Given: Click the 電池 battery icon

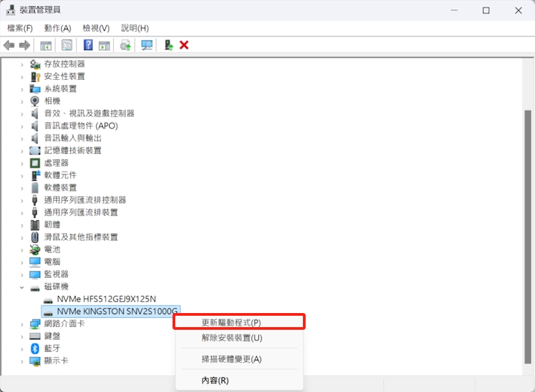Looking at the screenshot, I should click(x=35, y=250).
